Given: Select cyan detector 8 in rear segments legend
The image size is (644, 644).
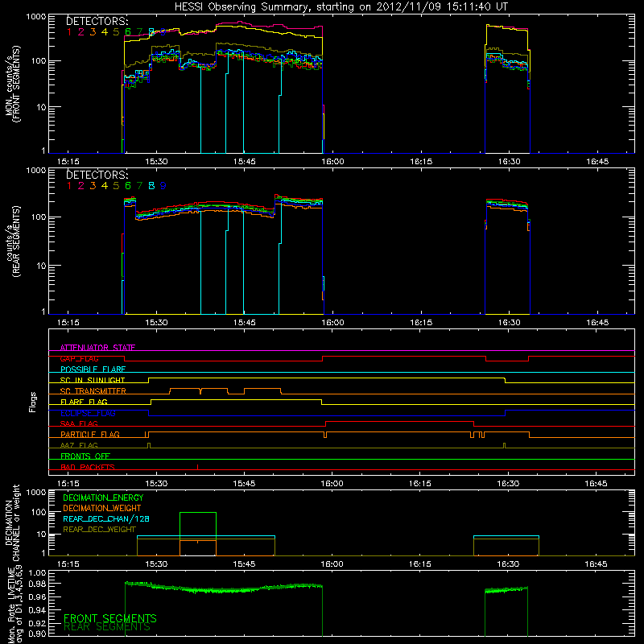Looking at the screenshot, I should (151, 186).
